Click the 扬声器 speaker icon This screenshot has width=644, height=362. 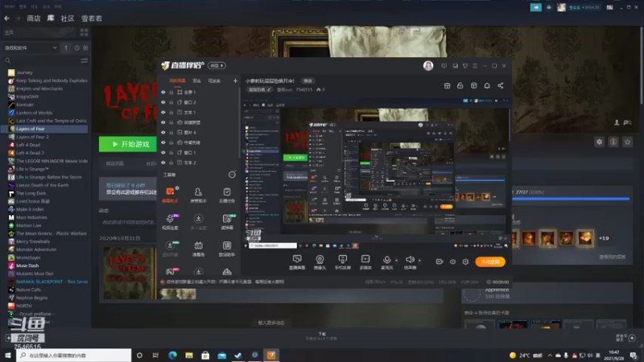point(410,261)
